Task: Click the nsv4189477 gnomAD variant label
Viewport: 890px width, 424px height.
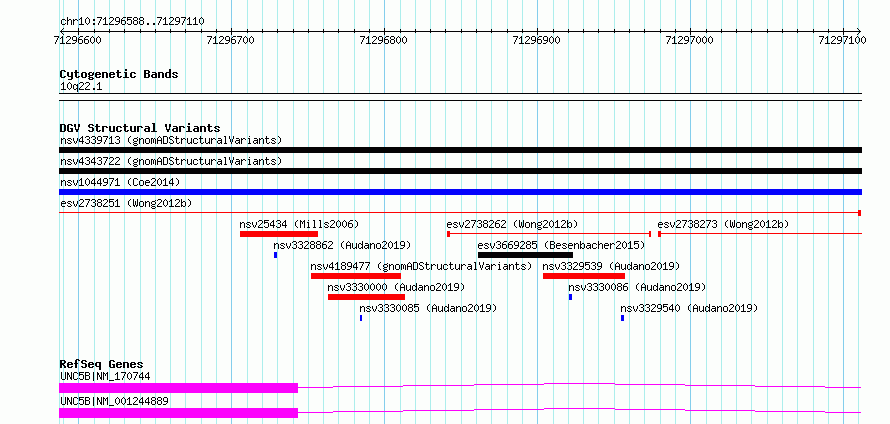Action: pyautogui.click(x=421, y=266)
